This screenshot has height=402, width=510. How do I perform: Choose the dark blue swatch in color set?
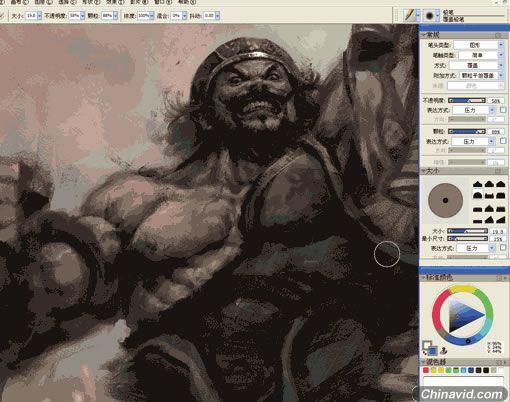pos(471,370)
